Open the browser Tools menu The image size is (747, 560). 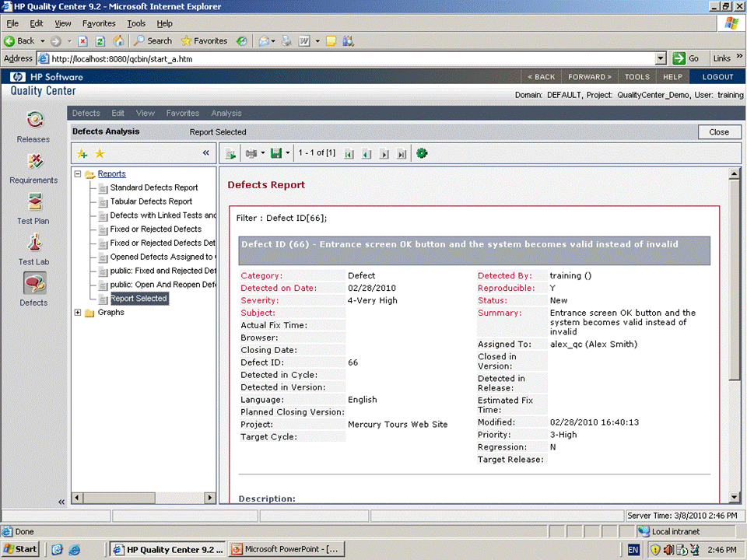pos(136,23)
